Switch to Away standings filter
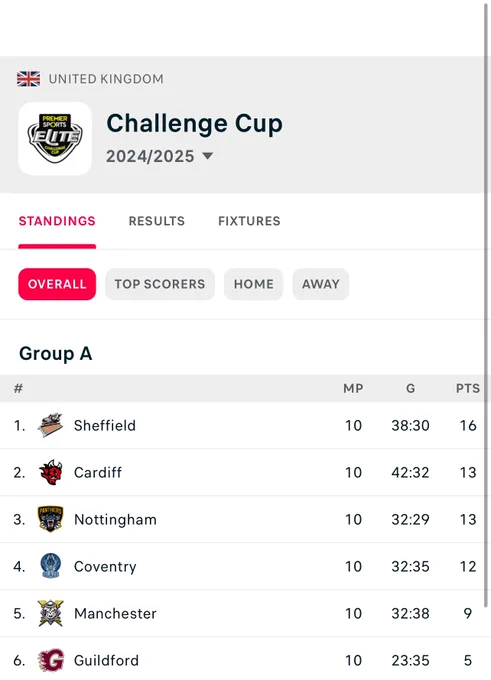491x680 pixels. coord(321,284)
